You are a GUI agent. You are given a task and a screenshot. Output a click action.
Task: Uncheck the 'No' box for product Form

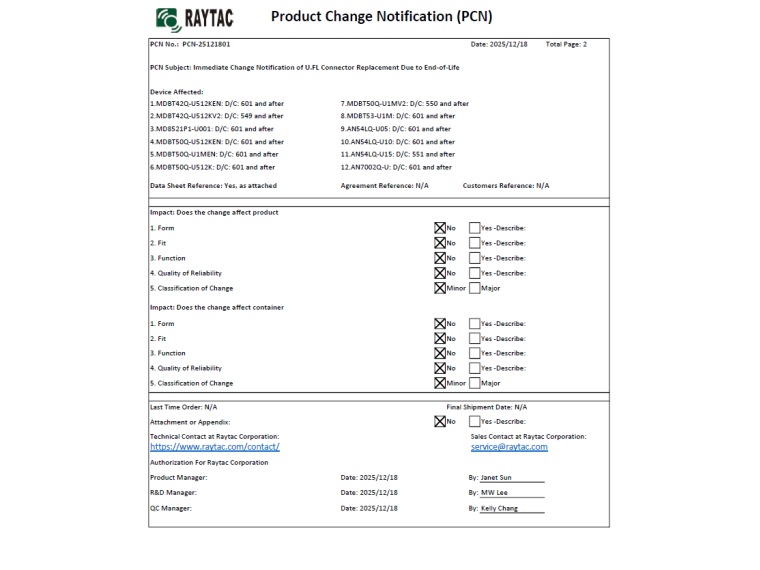coord(440,228)
